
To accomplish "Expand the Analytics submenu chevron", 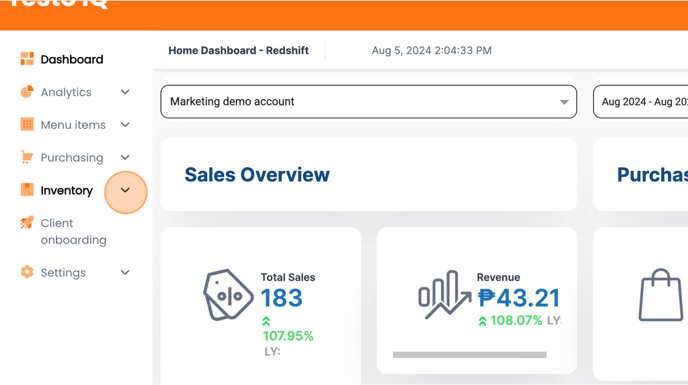I will [x=125, y=92].
